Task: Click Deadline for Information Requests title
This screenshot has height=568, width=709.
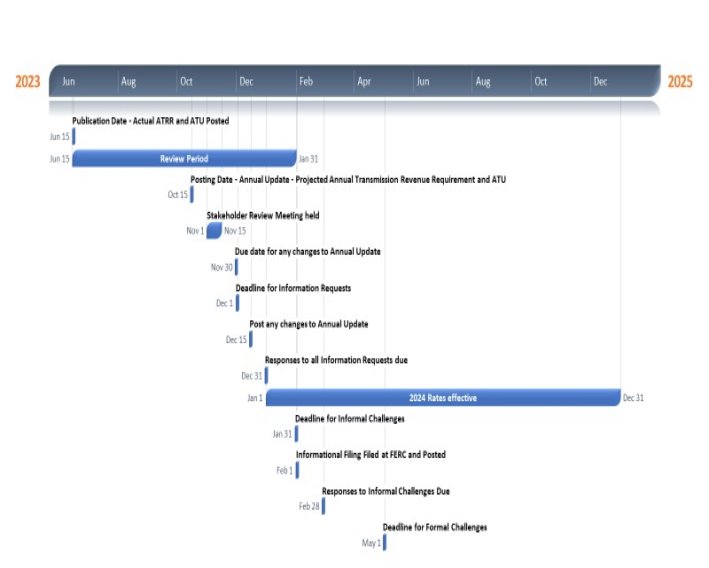Action: (293, 288)
